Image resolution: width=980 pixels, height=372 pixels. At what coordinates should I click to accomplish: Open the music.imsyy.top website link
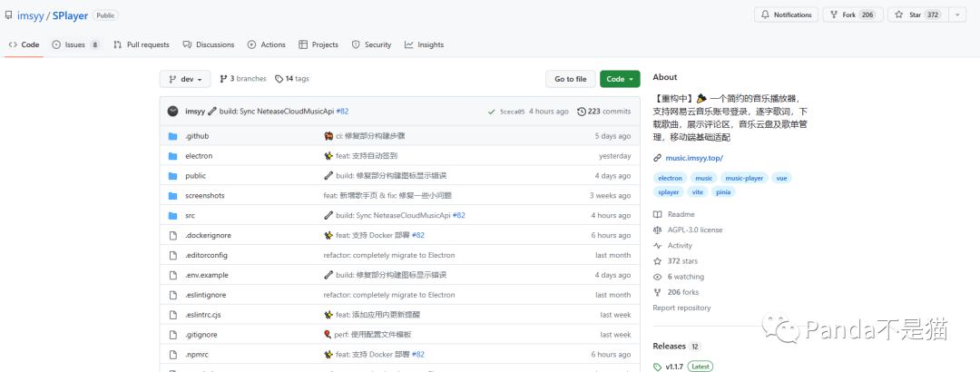[x=694, y=158]
